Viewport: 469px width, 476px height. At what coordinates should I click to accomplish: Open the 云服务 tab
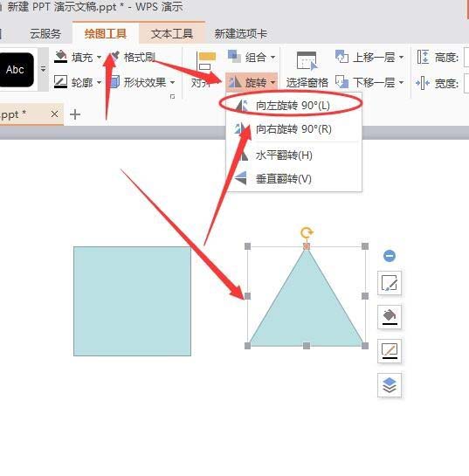45,34
